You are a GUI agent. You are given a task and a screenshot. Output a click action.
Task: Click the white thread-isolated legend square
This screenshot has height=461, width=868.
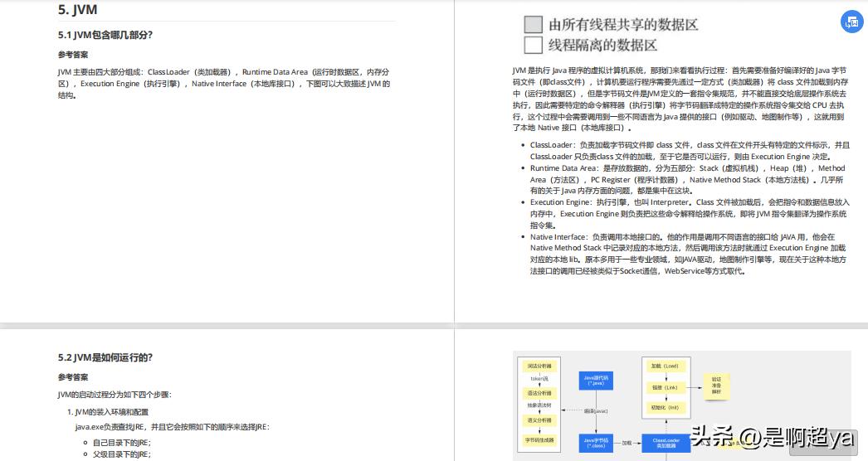pyautogui.click(x=533, y=45)
